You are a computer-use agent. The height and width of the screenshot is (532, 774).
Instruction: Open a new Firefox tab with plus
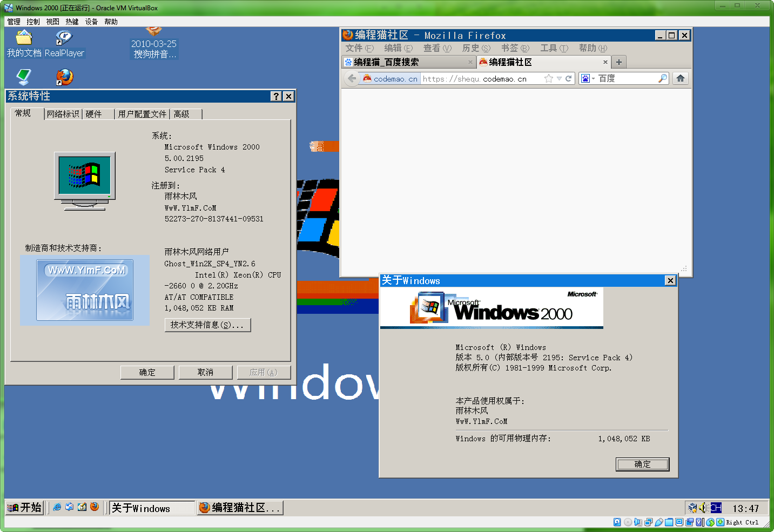[619, 62]
